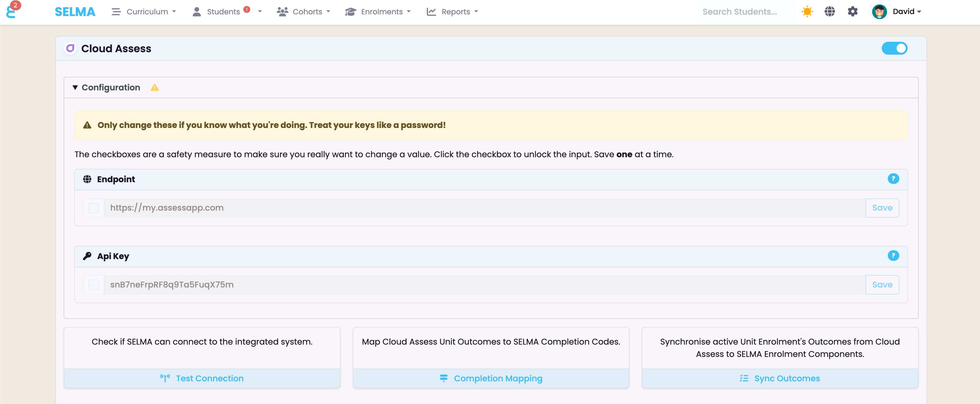Click the globe icon next to Endpoint
Viewport: 980px width, 404px height.
coord(88,179)
